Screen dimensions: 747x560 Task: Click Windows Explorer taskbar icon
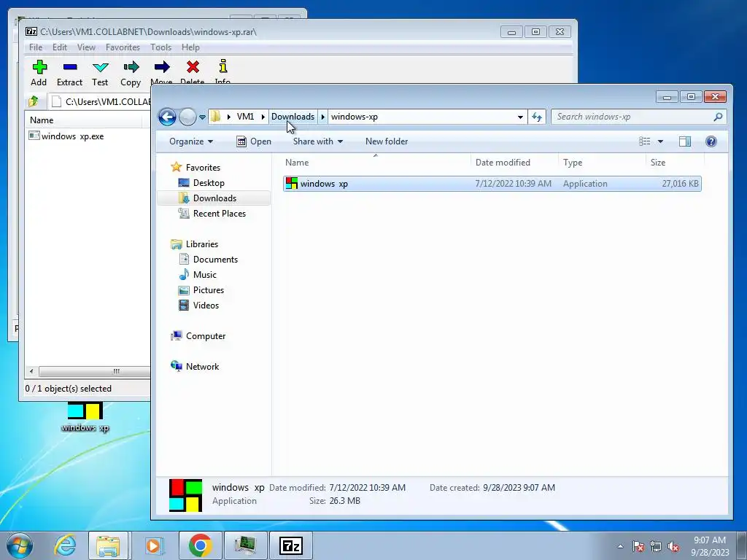click(108, 545)
